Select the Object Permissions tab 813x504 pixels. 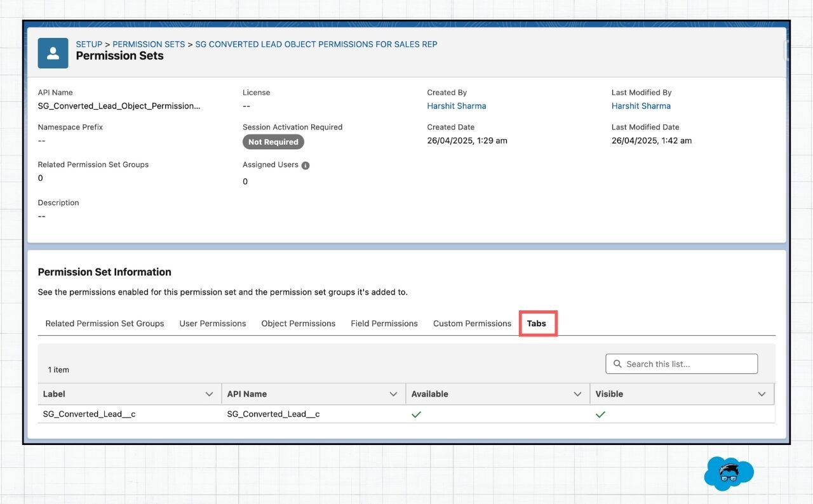[x=299, y=324]
